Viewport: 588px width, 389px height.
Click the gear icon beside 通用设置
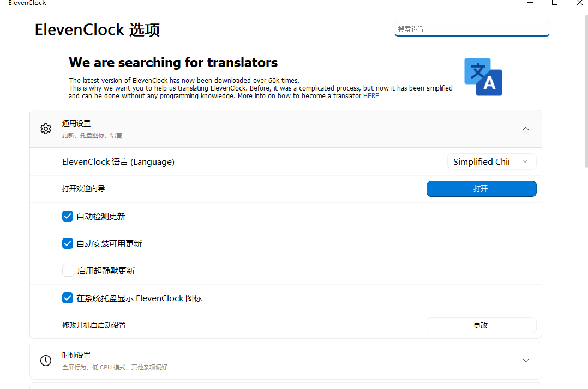coord(46,129)
